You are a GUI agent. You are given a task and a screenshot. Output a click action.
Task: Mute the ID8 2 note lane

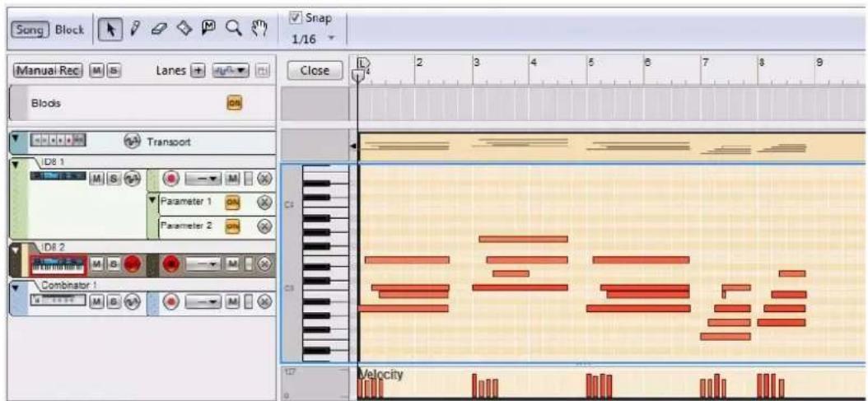click(x=233, y=264)
